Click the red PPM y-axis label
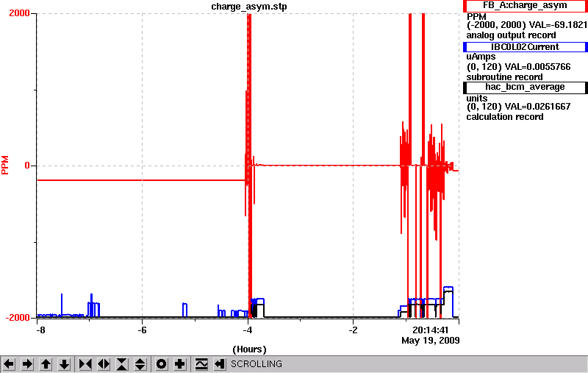 coord(5,165)
